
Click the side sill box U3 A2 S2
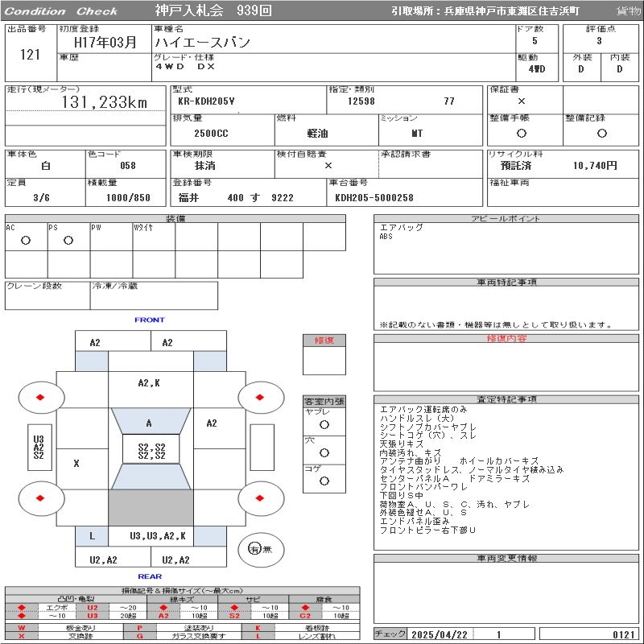[39, 447]
